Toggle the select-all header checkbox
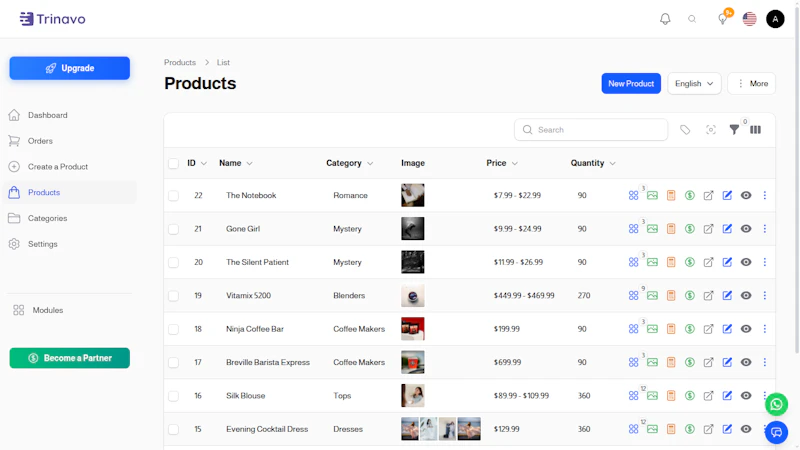This screenshot has width=800, height=450. tap(173, 163)
